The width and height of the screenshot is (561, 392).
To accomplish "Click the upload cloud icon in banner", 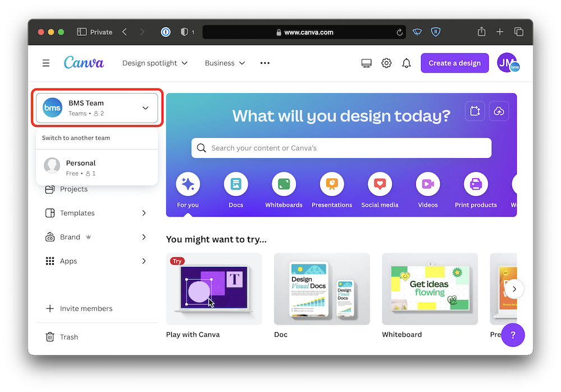I will [x=499, y=111].
